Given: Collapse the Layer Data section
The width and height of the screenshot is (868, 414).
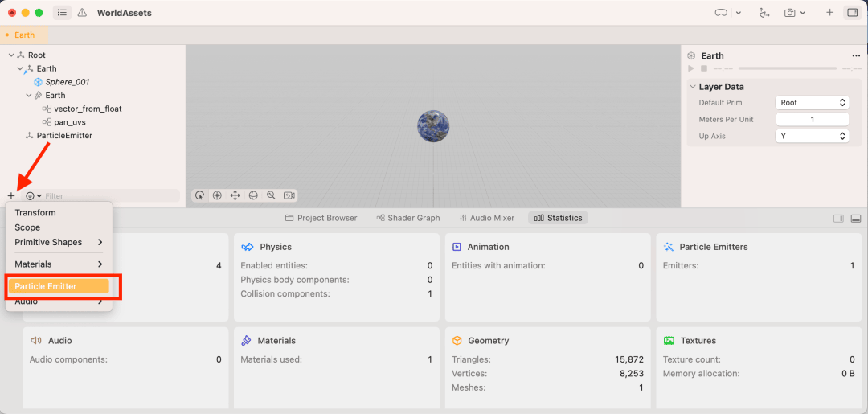Looking at the screenshot, I should [693, 87].
